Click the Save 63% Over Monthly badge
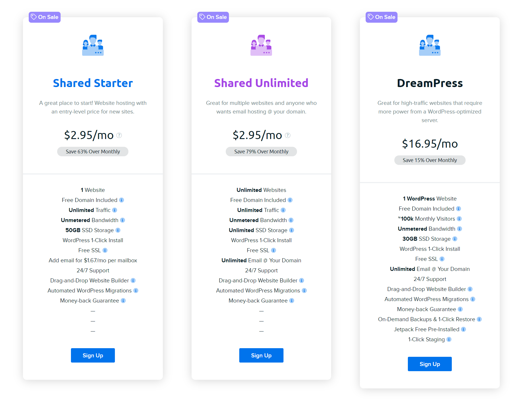The height and width of the screenshot is (420, 517). [93, 151]
